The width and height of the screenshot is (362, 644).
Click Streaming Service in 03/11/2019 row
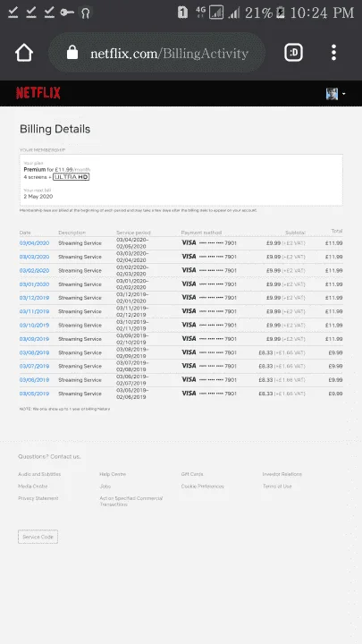(x=80, y=311)
